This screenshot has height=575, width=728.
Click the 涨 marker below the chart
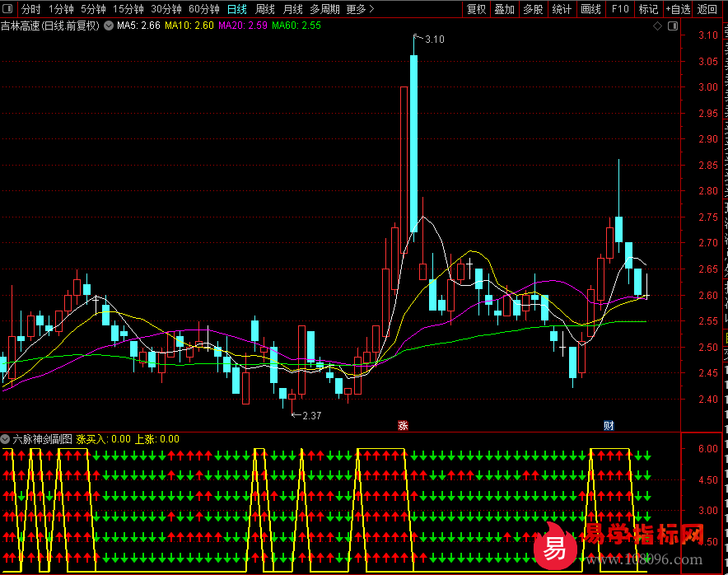click(x=403, y=425)
